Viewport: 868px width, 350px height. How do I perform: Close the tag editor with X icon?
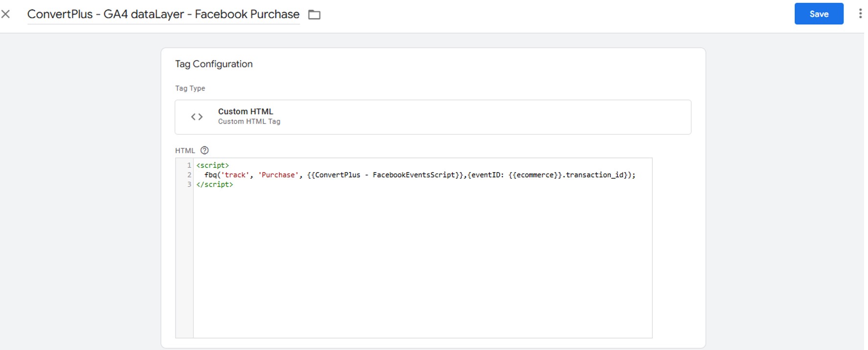click(x=5, y=14)
